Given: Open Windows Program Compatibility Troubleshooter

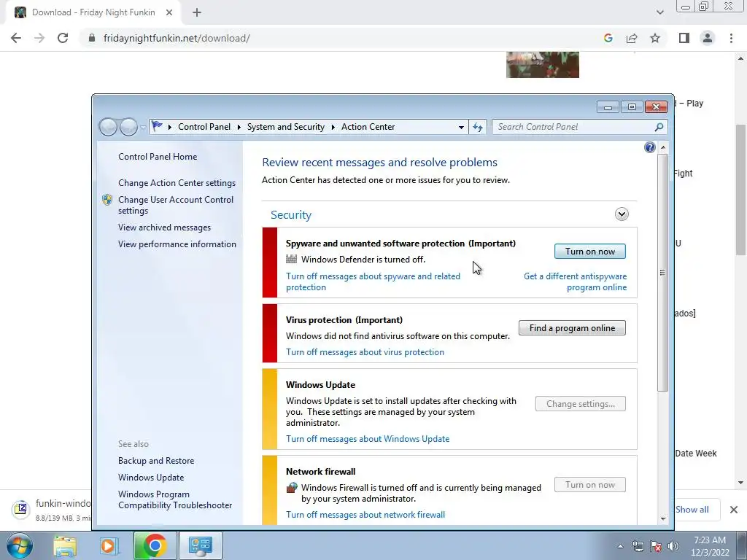Looking at the screenshot, I should (x=175, y=499).
